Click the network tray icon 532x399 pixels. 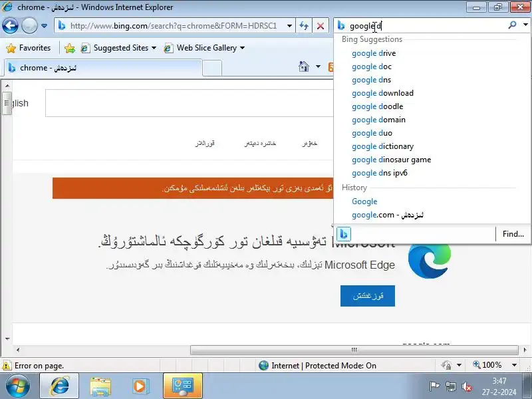pyautogui.click(x=451, y=386)
